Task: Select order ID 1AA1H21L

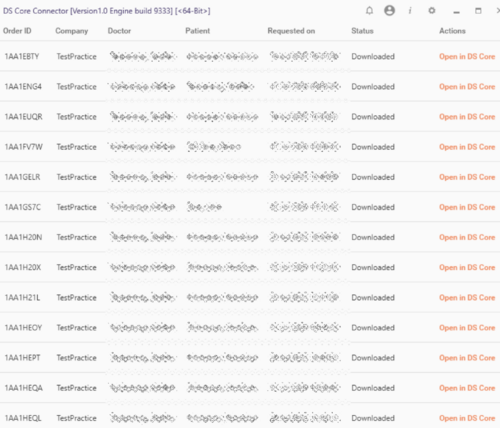Action: point(22,298)
